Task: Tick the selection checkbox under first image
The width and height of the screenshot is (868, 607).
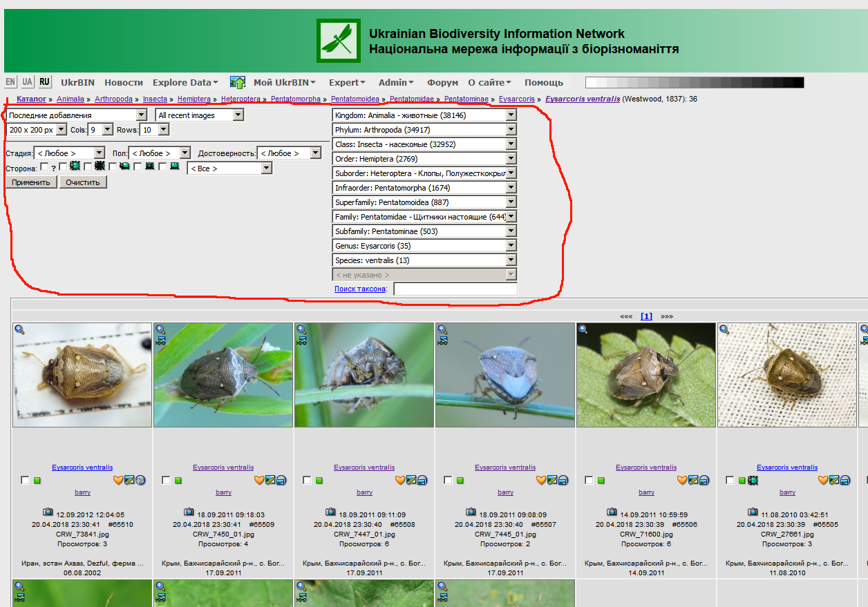Action: pos(25,480)
